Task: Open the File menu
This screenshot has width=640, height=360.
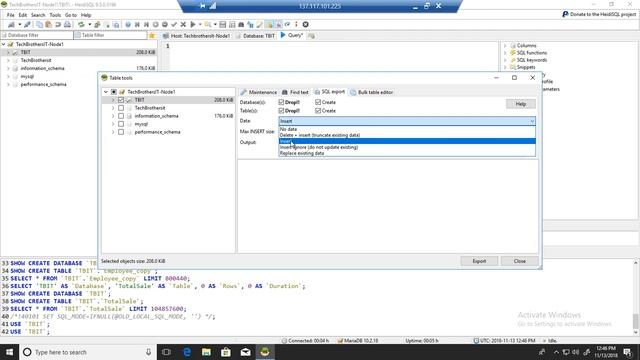Action: [11, 15]
